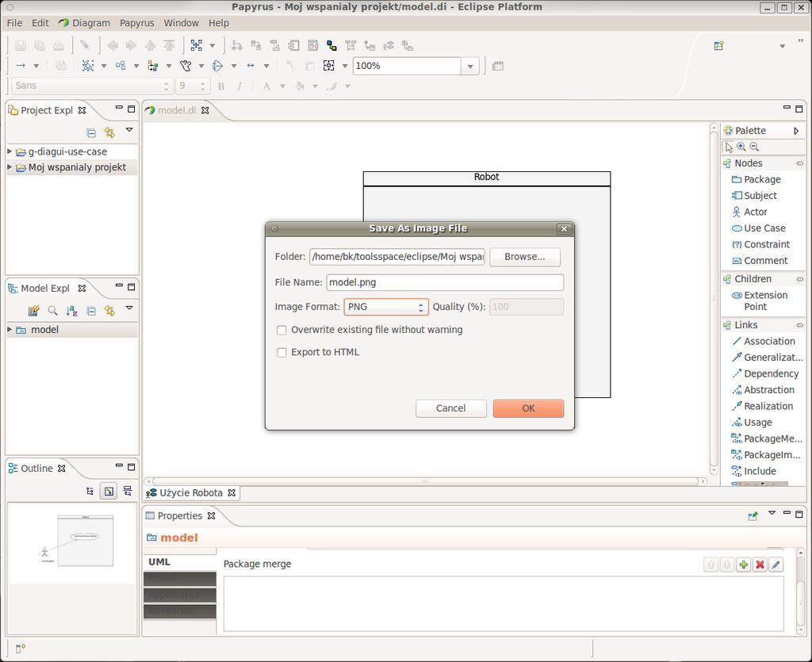
Task: Open Project Explorer view menu arrow
Action: point(129,130)
